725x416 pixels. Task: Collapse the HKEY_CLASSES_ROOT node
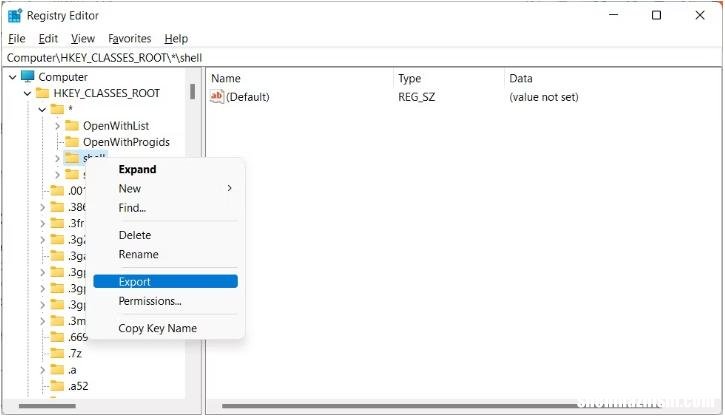click(x=27, y=93)
